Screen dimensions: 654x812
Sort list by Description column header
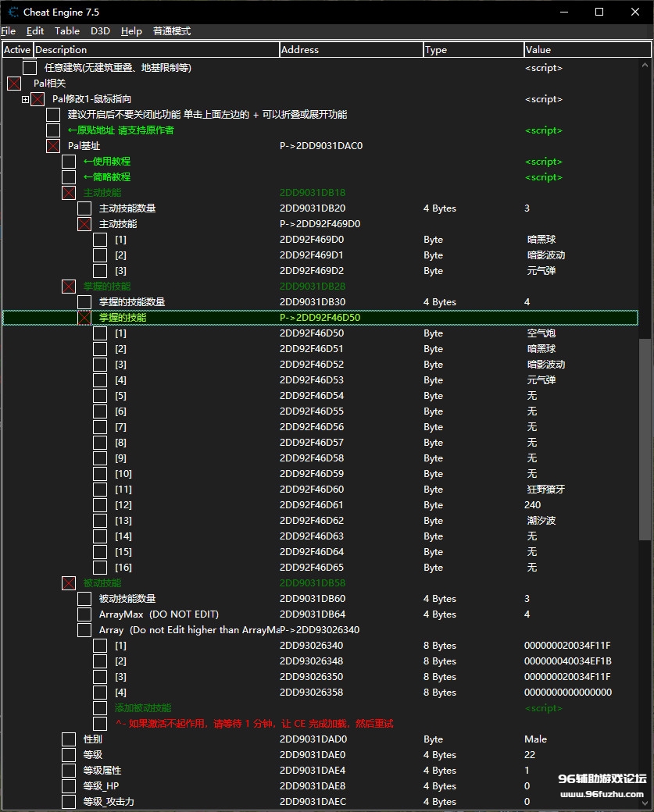156,50
